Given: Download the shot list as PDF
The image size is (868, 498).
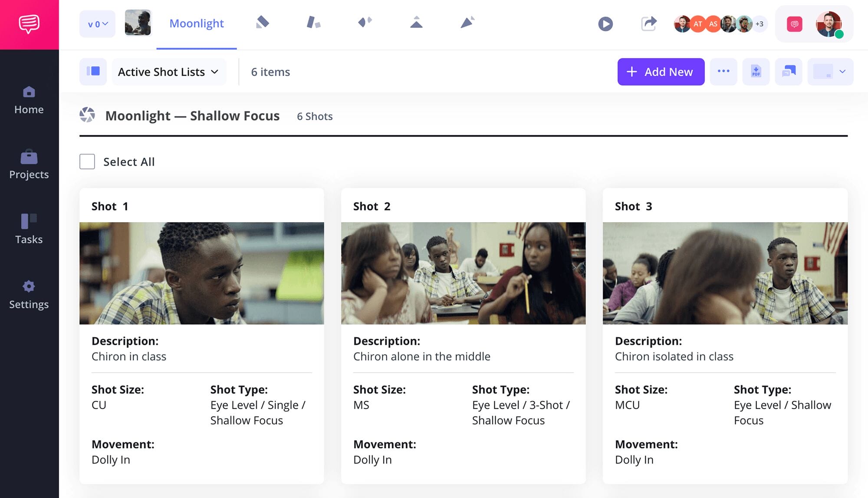Looking at the screenshot, I should (756, 72).
